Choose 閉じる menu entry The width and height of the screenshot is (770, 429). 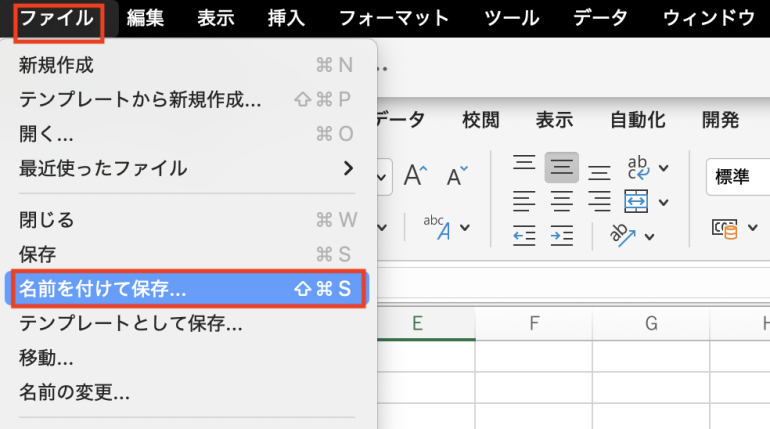pos(187,220)
